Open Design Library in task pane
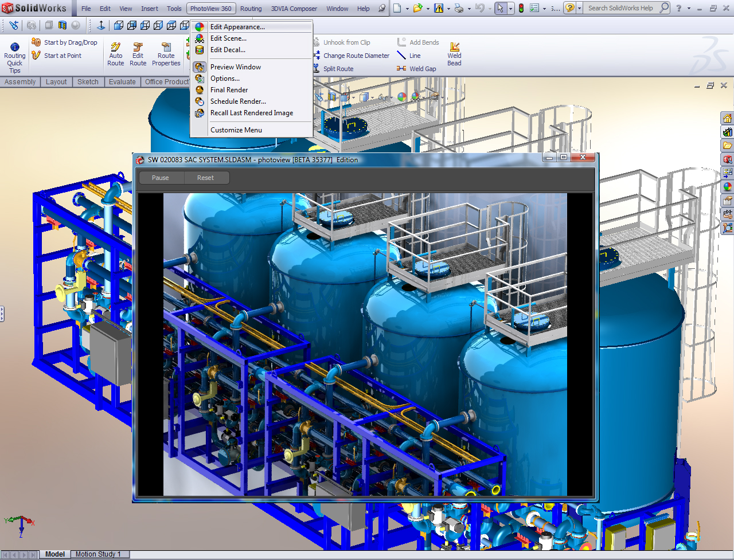Image resolution: width=734 pixels, height=560 pixels. pos(727,132)
